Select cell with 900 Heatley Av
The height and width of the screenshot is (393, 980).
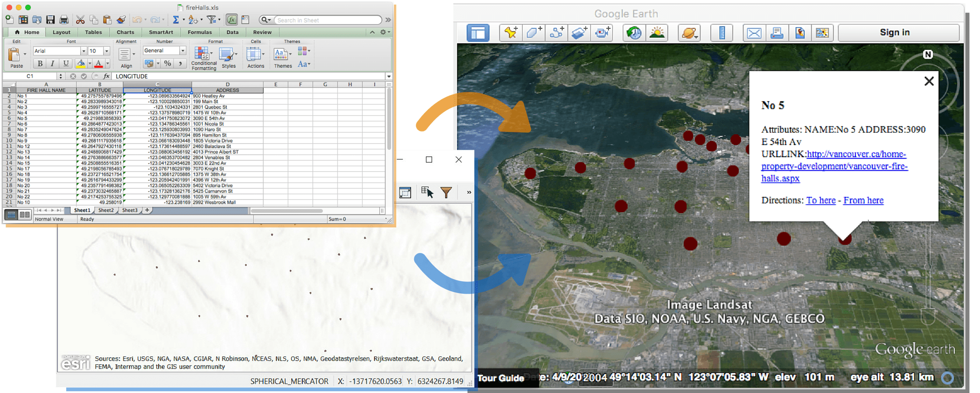pyautogui.click(x=227, y=96)
